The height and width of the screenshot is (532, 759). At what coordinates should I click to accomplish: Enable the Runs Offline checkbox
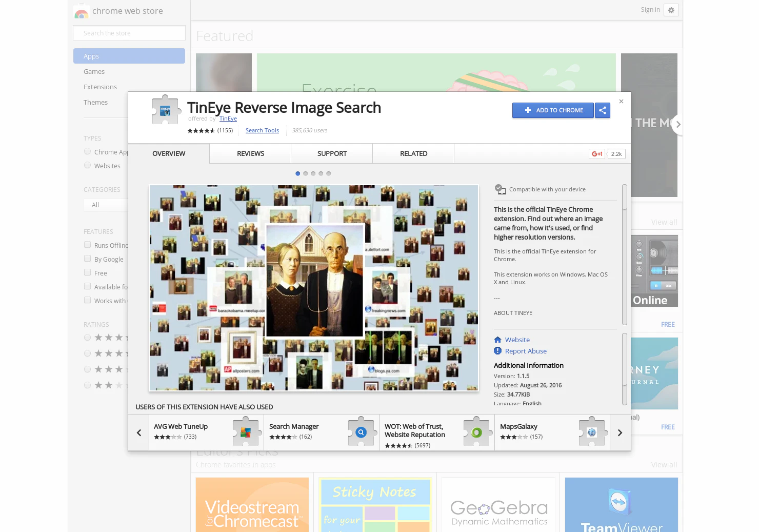(x=88, y=245)
